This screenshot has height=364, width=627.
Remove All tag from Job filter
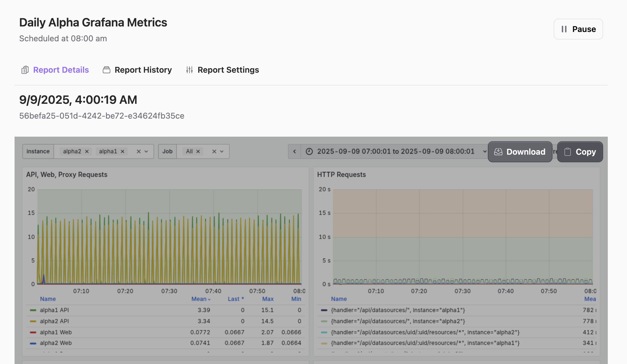click(198, 151)
